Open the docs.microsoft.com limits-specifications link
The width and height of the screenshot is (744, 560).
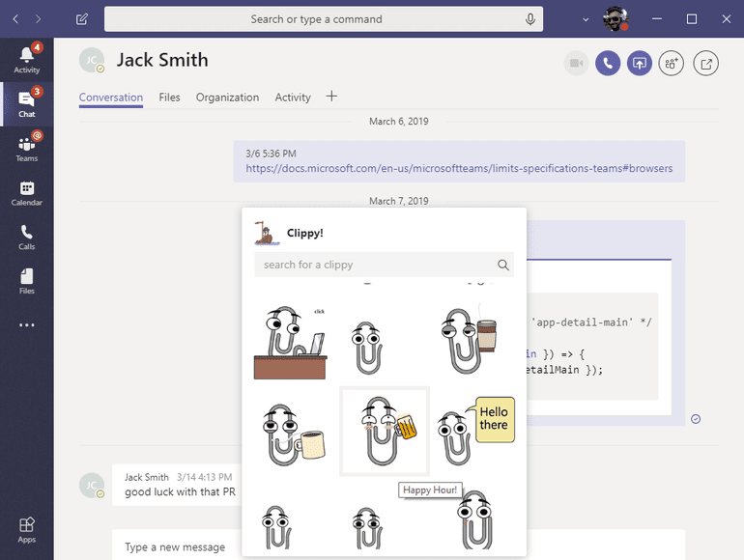459,168
